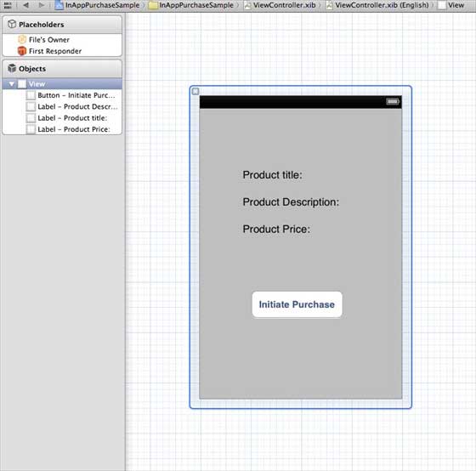Click the Initiate Purchase button on canvas
Image resolution: width=476 pixels, height=471 pixels.
click(x=297, y=304)
